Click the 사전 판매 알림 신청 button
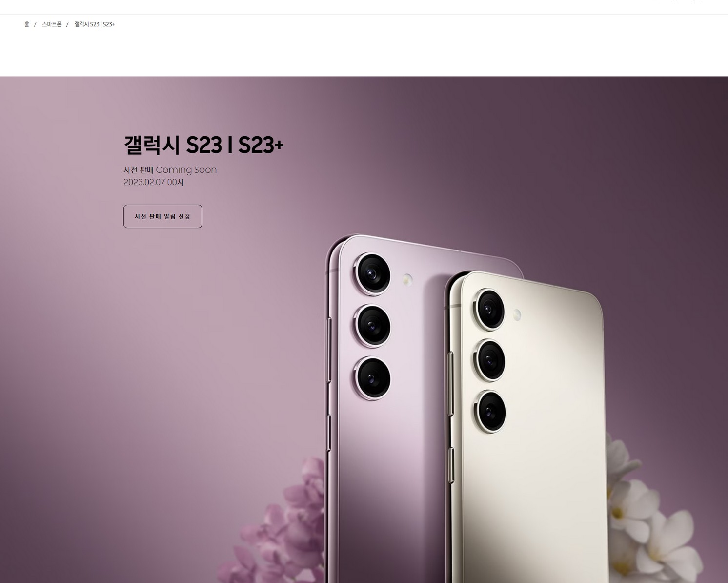Image resolution: width=728 pixels, height=583 pixels. (x=162, y=216)
